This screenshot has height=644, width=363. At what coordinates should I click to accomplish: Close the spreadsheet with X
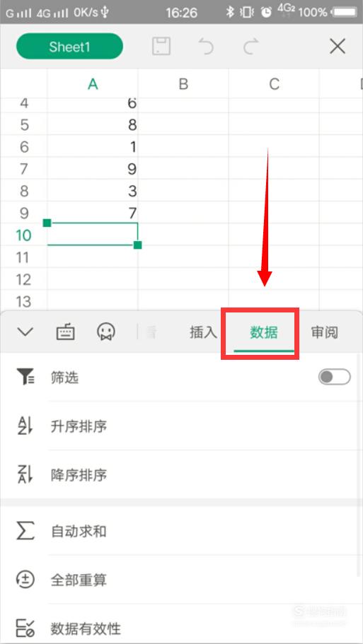338,47
